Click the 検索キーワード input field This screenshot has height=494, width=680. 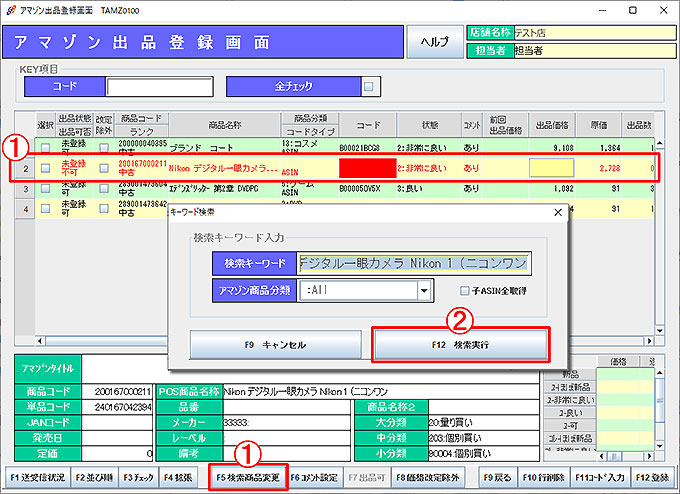(x=415, y=263)
